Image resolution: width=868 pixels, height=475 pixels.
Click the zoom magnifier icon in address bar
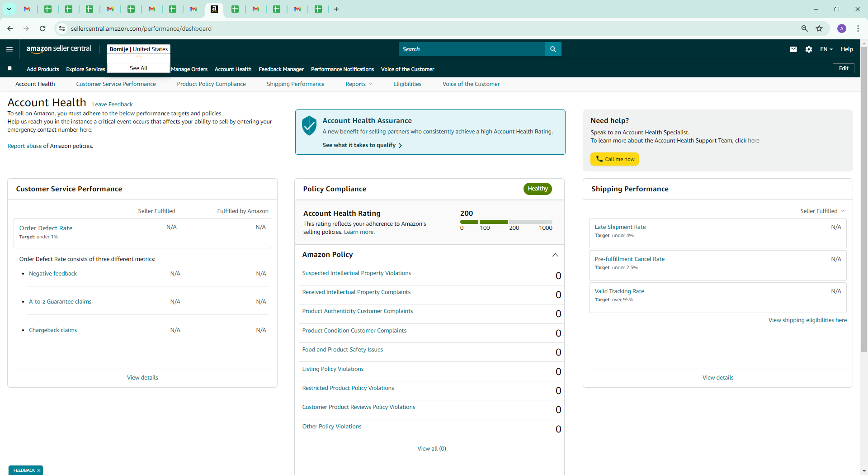tap(805, 28)
